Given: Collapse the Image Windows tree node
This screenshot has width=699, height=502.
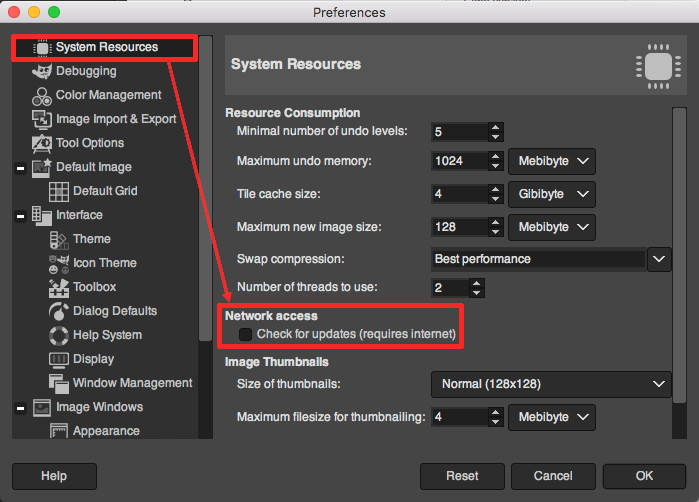Looking at the screenshot, I should [20, 408].
